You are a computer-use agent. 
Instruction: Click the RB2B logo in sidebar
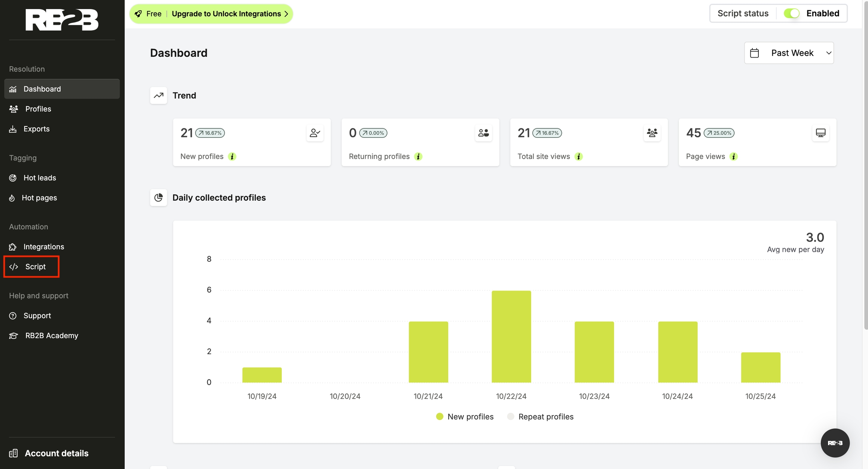pos(62,20)
